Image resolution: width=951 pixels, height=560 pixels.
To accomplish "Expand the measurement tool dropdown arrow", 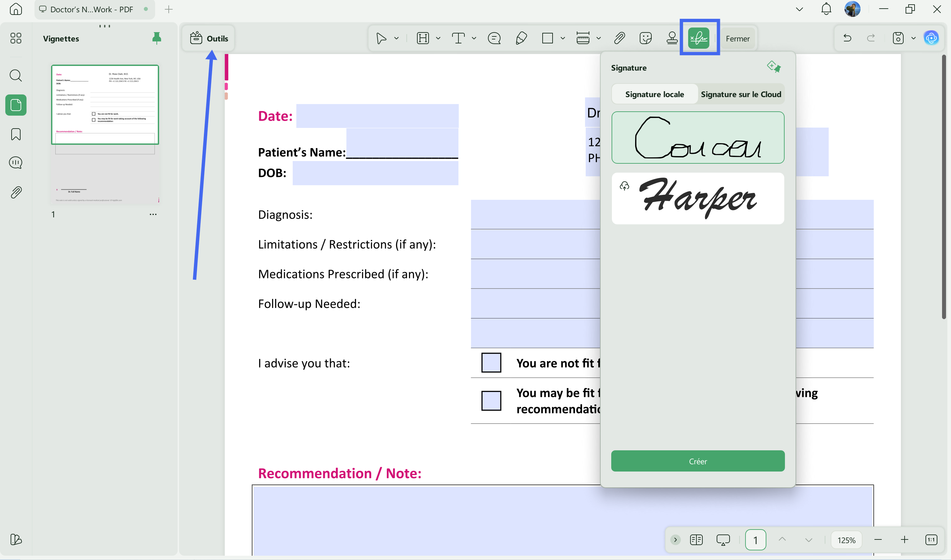I will coord(599,38).
